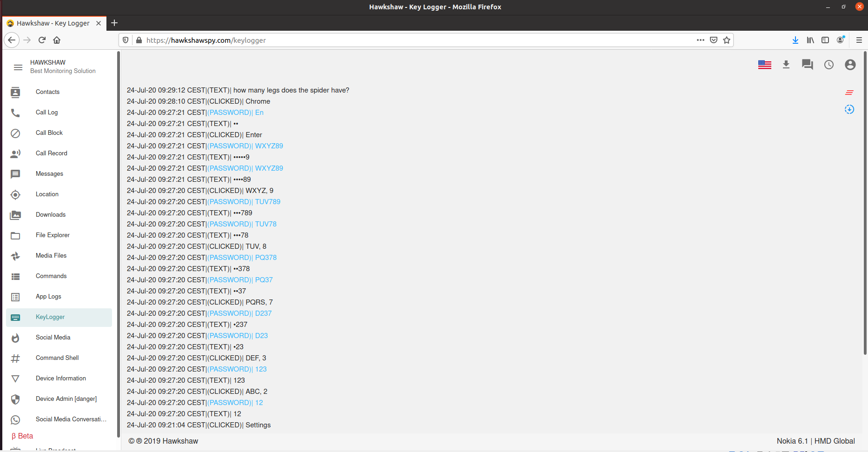Select the Hawkshaw - Key Logger tab
Image resolution: width=868 pixels, height=452 pixels.
tap(54, 23)
